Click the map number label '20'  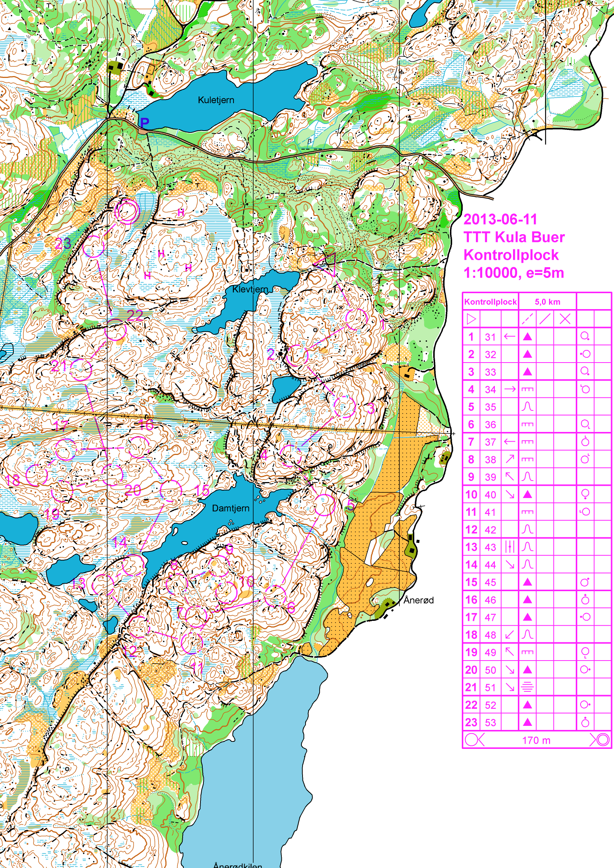(x=133, y=491)
